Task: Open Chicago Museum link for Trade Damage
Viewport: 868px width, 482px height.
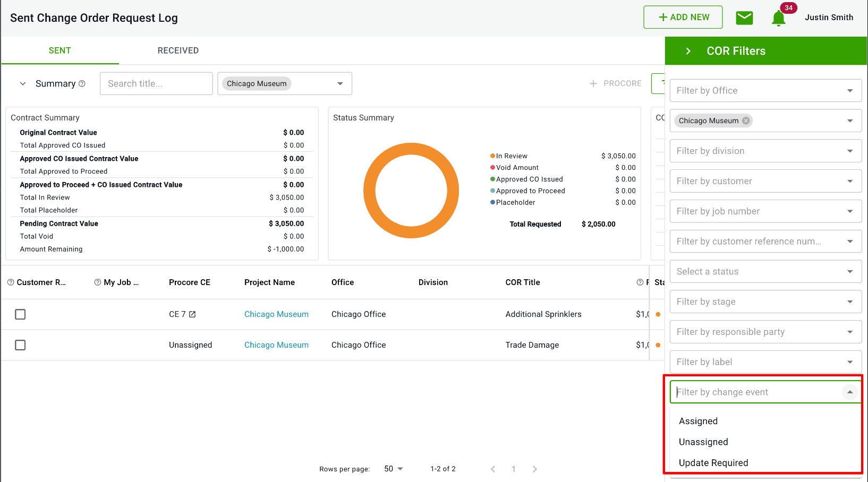Action: [276, 345]
